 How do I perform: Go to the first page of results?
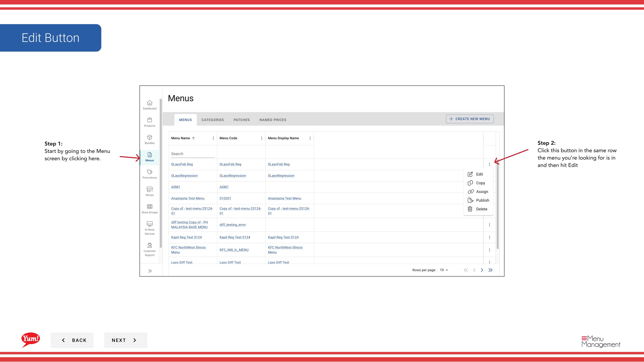466,270
